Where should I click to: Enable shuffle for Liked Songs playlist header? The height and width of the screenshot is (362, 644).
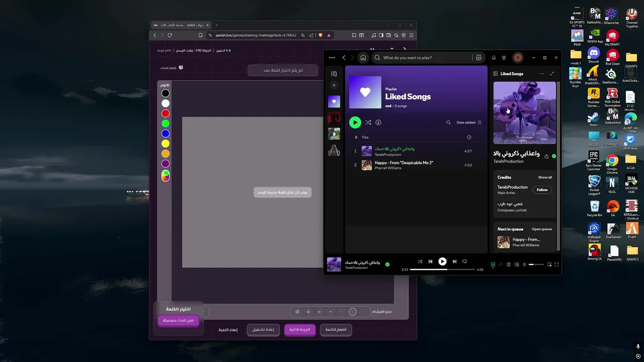coord(368,122)
